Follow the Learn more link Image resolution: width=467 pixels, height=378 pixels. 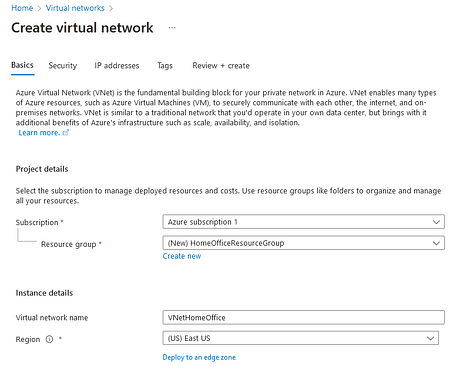pos(39,133)
